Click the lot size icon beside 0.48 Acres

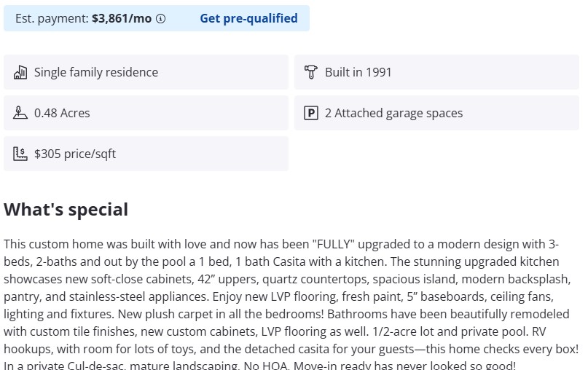tap(20, 113)
